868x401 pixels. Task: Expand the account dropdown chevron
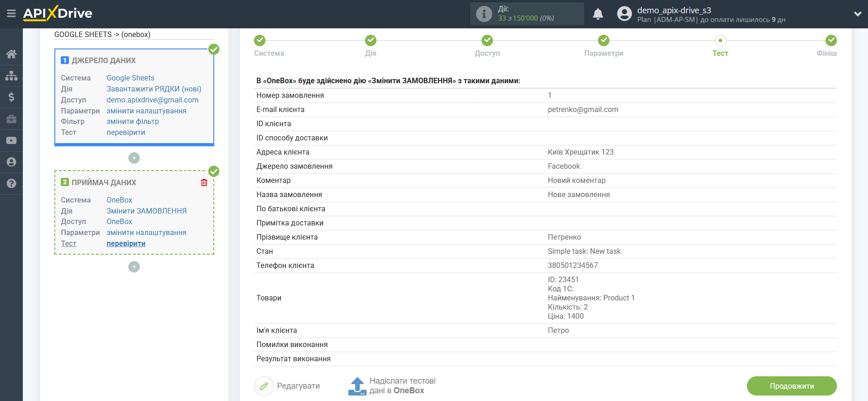point(857,14)
